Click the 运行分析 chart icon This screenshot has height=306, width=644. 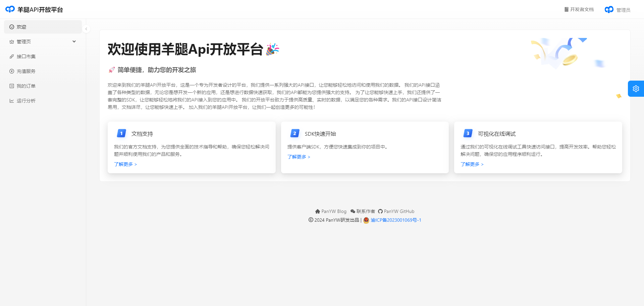12,101
